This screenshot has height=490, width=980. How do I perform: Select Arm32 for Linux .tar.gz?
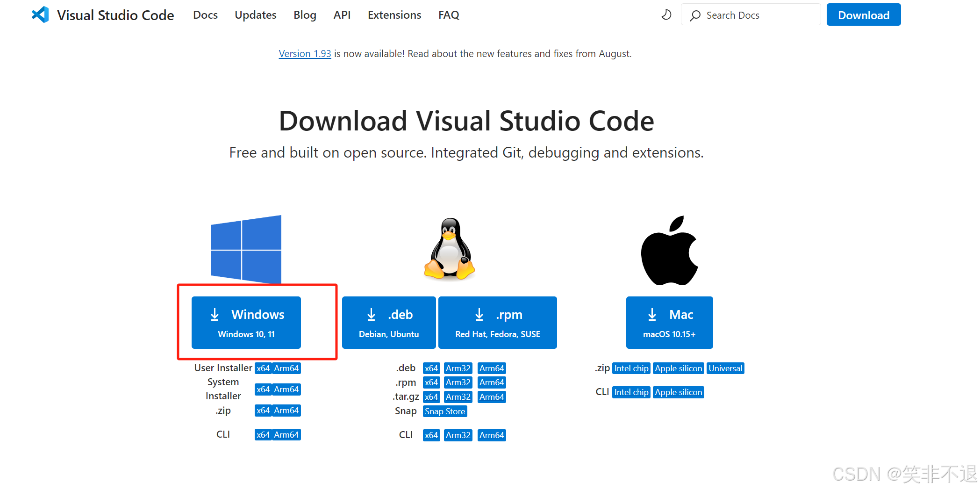click(458, 397)
